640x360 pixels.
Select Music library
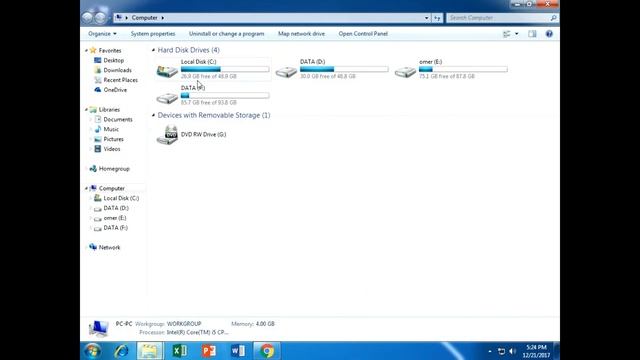[x=111, y=129]
